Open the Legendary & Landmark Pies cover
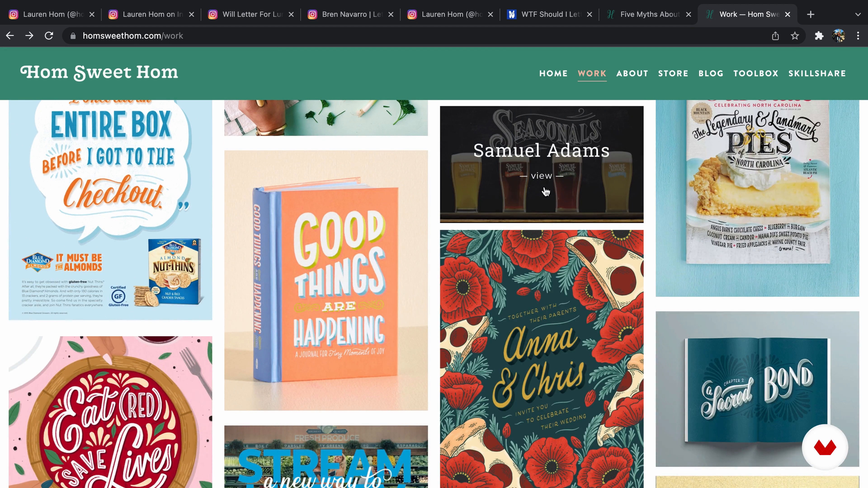Image resolution: width=868 pixels, height=488 pixels. click(757, 198)
